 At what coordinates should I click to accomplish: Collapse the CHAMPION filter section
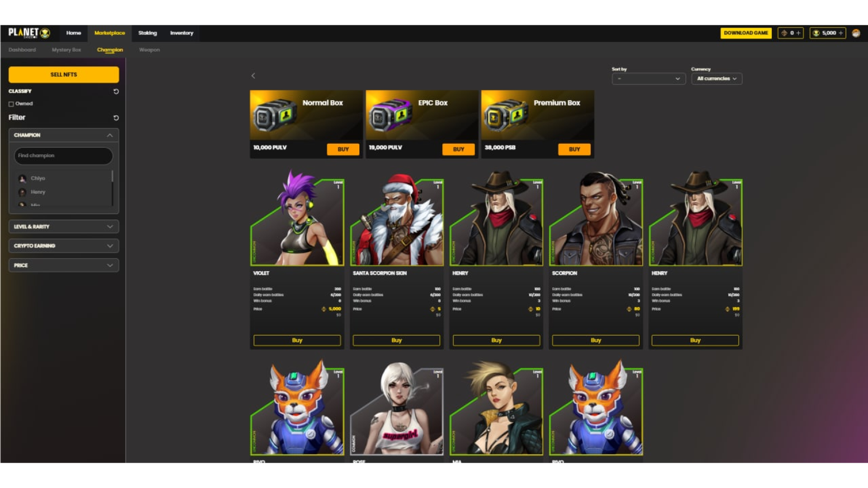click(108, 135)
